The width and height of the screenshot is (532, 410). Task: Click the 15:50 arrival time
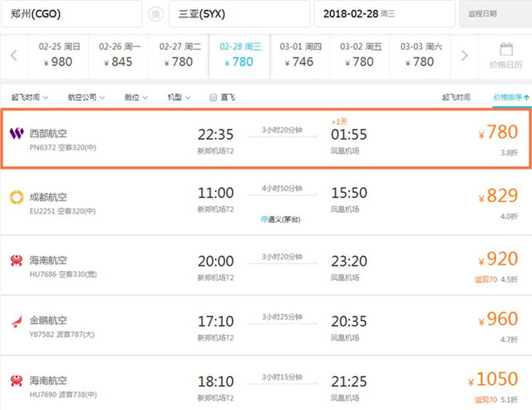[x=349, y=193]
